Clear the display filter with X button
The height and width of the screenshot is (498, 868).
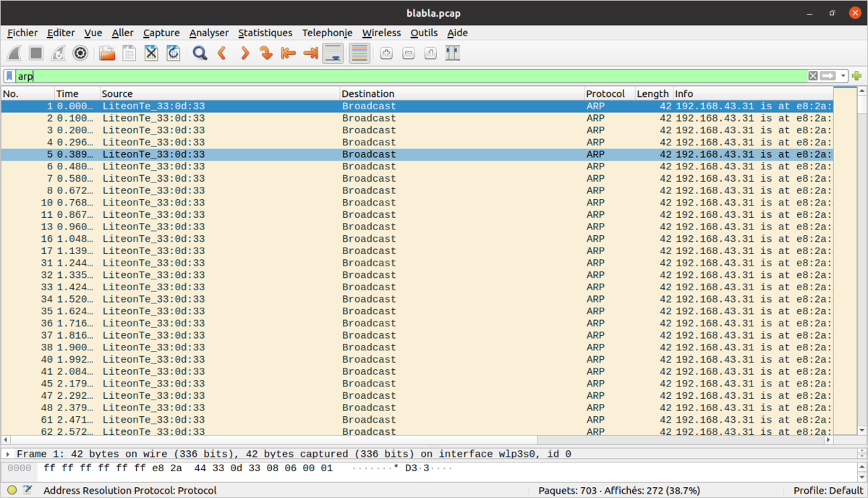pyautogui.click(x=813, y=76)
